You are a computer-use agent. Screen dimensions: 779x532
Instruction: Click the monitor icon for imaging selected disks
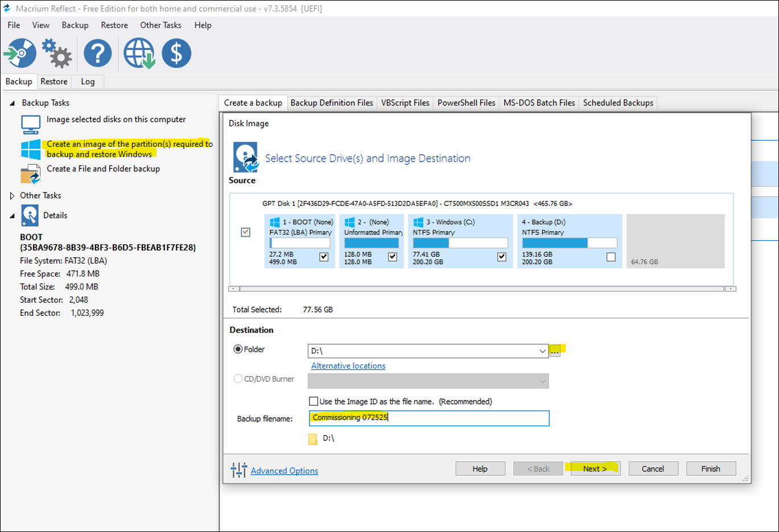coord(31,123)
